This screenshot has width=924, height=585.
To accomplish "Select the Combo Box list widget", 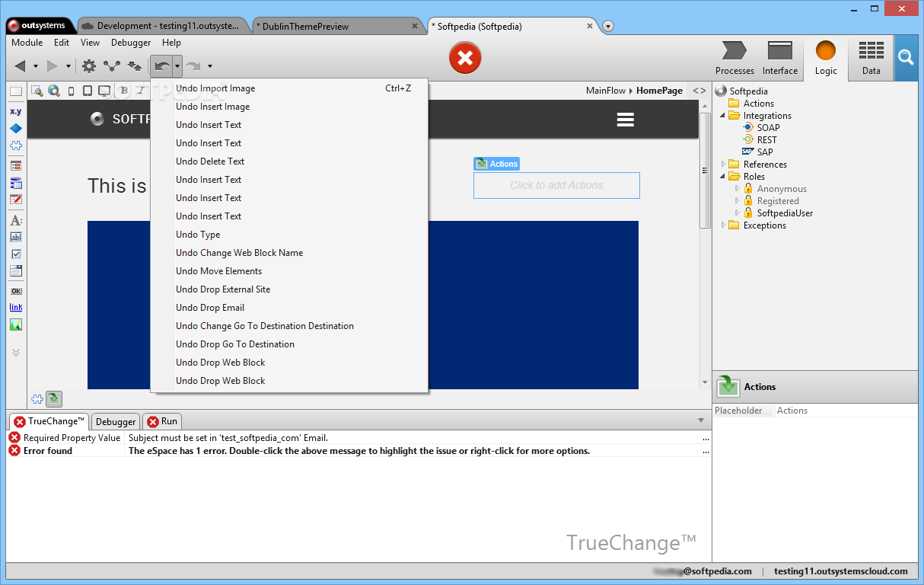I will coord(16,270).
